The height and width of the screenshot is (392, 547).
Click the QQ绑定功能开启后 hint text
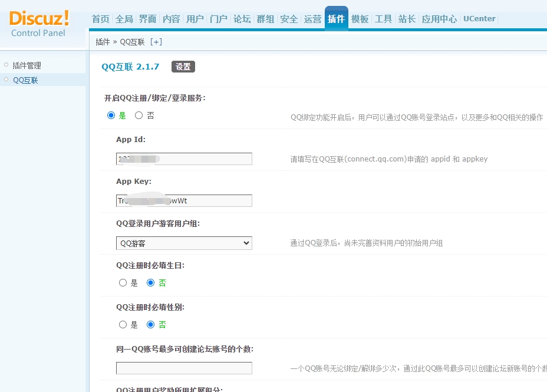[417, 117]
